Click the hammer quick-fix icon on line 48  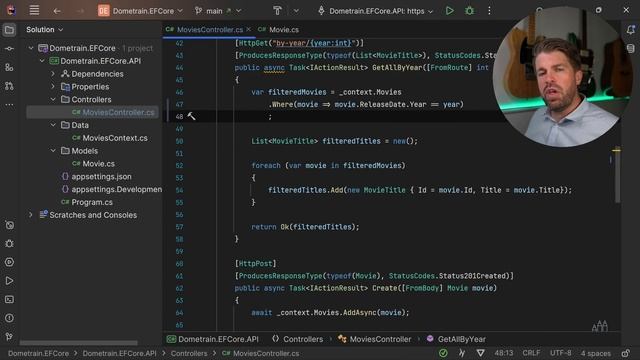[x=191, y=116]
